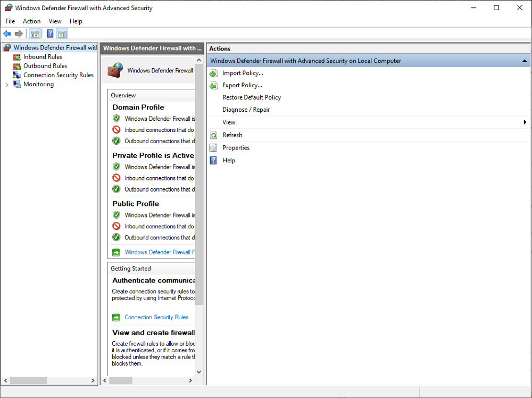Click the center pane scroll down arrow
The width and height of the screenshot is (532, 398).
click(199, 372)
